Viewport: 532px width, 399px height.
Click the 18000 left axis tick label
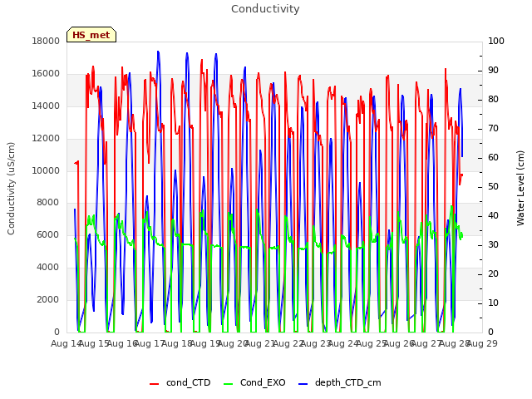coord(46,42)
